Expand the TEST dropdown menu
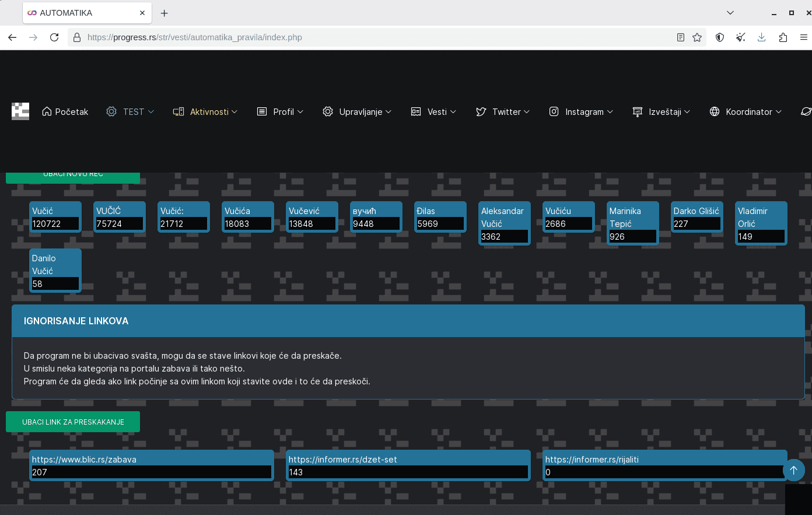812x515 pixels. coord(131,111)
